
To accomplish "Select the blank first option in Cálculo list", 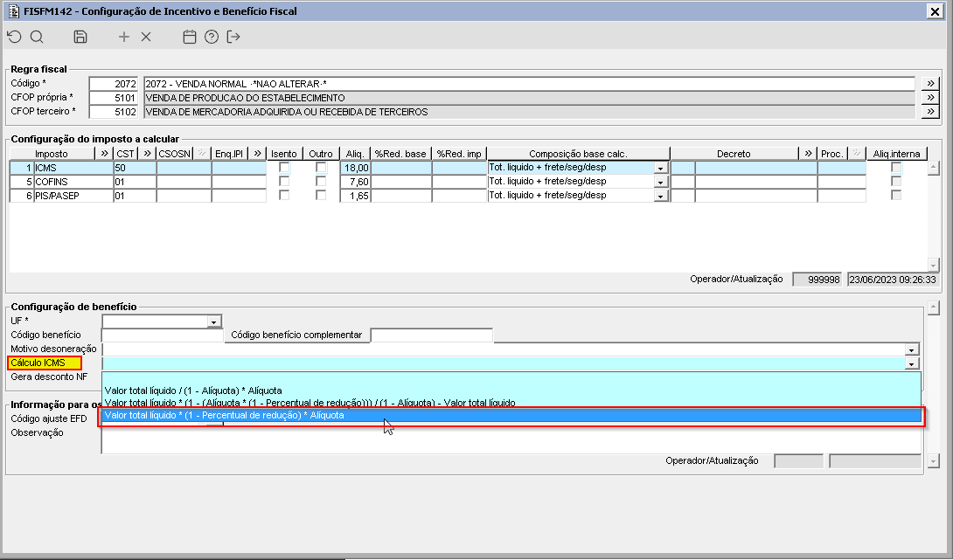I will coord(511,378).
